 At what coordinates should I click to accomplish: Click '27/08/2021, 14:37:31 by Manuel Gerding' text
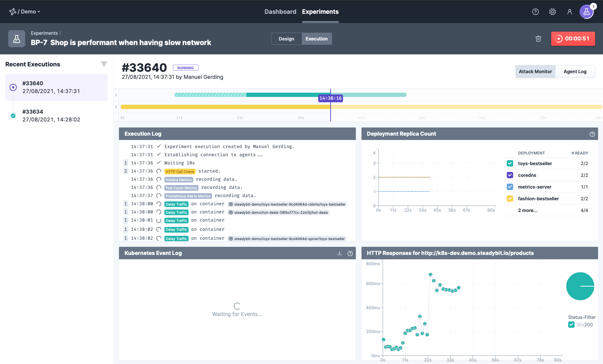(172, 77)
